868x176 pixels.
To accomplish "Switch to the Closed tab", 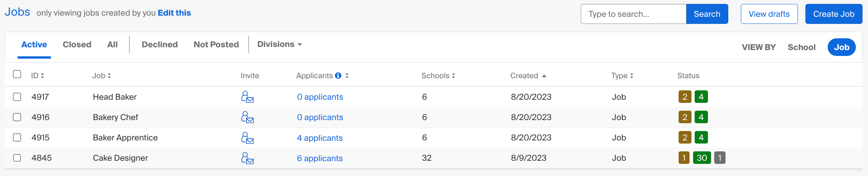I will (x=77, y=45).
